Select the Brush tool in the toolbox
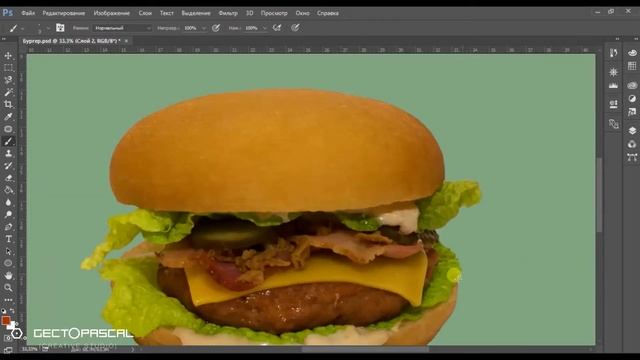This screenshot has height=360, width=640. 8,141
